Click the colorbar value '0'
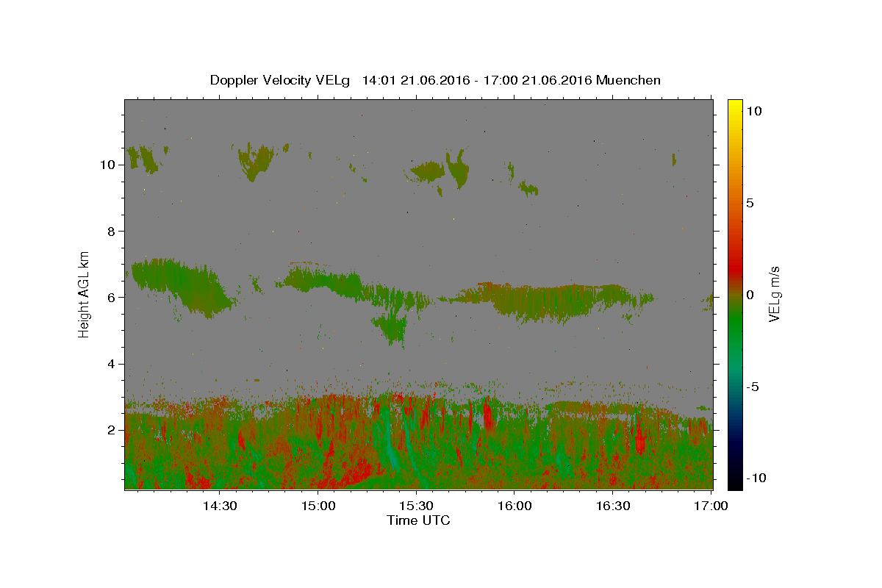882x588 pixels. coord(750,295)
